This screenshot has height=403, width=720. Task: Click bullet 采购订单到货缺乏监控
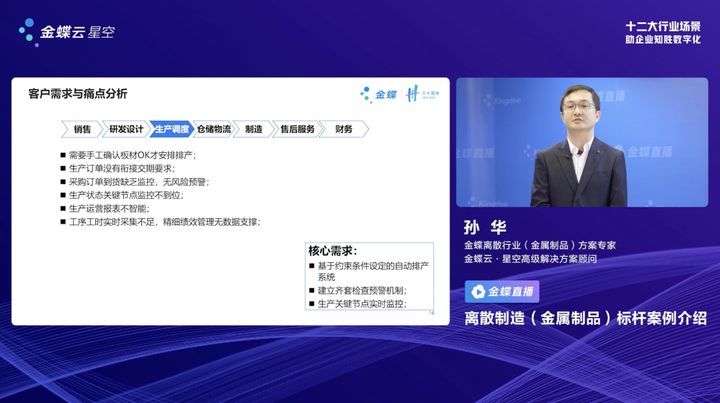pos(139,182)
